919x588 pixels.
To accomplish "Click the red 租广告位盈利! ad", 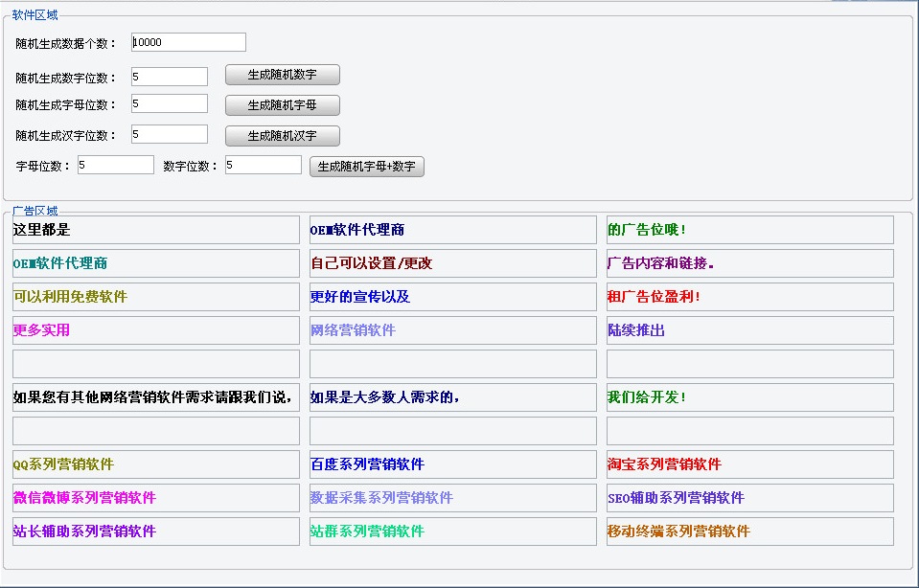I will coord(654,297).
